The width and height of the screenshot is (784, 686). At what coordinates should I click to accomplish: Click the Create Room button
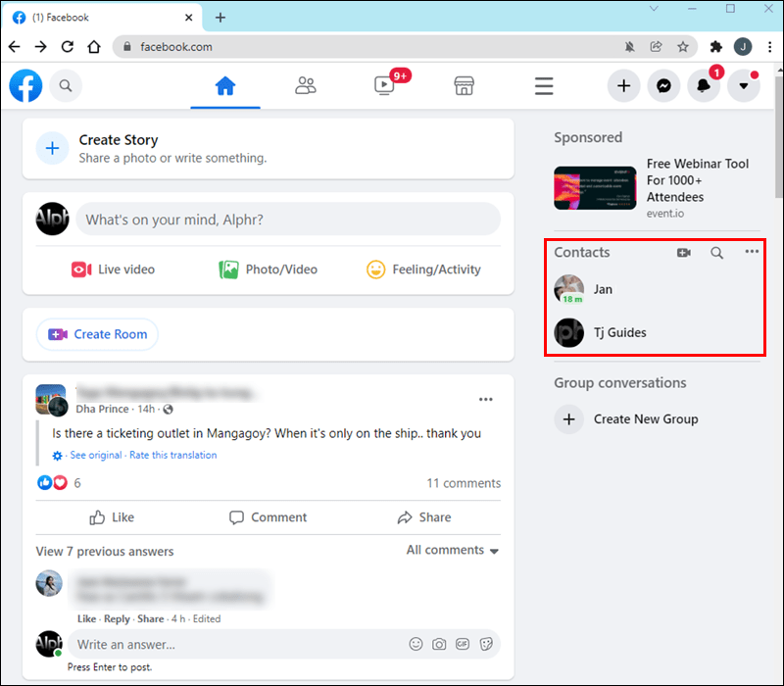97,334
